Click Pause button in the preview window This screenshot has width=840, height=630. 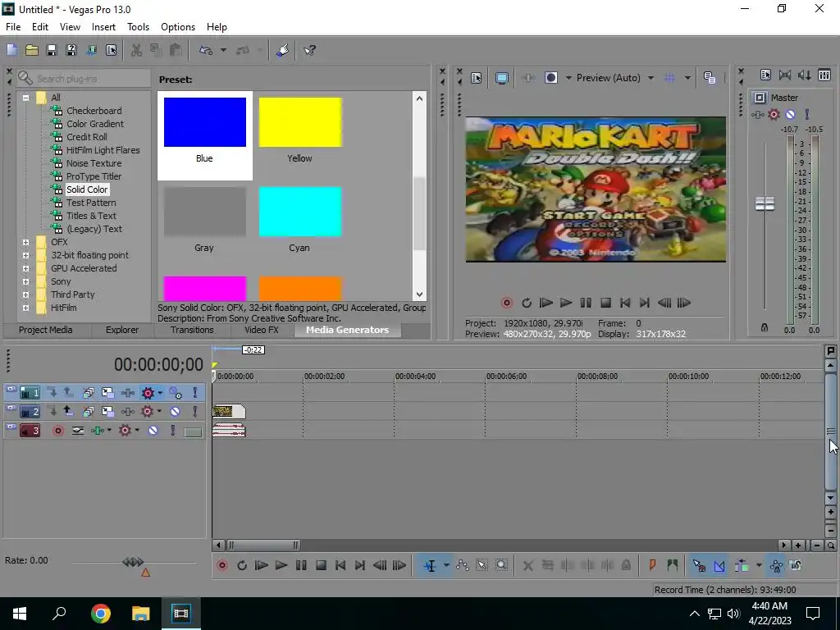586,304
